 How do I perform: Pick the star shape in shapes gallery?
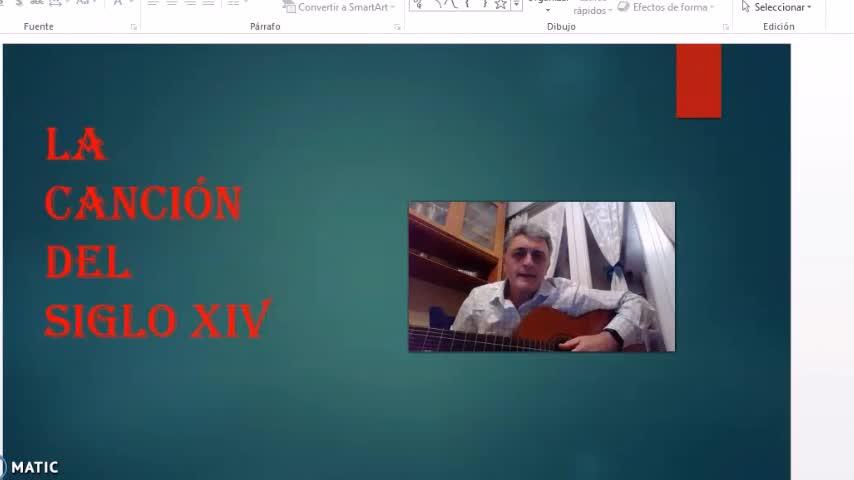501,5
